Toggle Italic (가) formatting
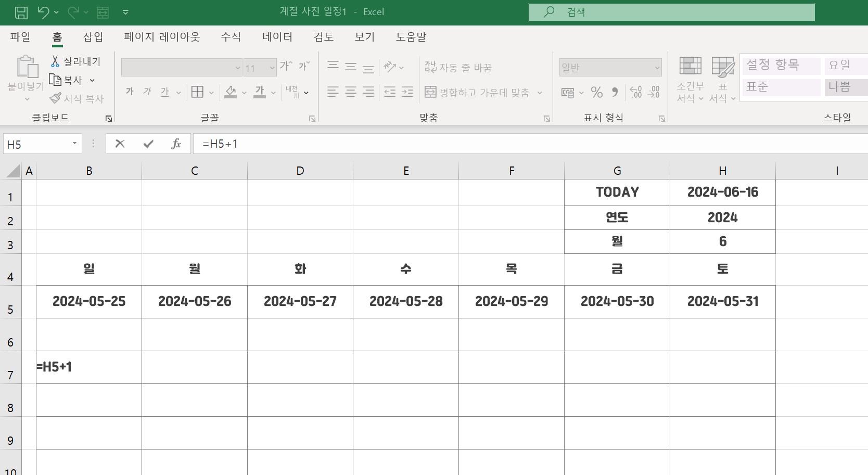This screenshot has height=475, width=868. [x=147, y=92]
